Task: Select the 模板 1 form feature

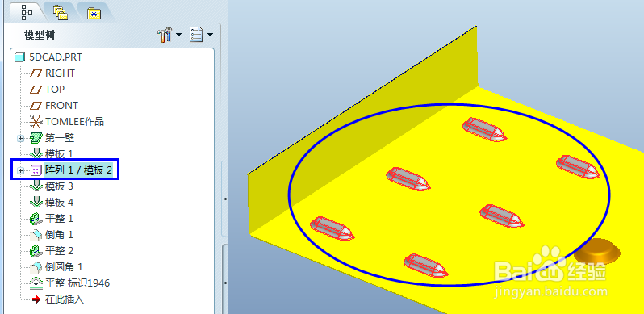Action: (x=59, y=154)
